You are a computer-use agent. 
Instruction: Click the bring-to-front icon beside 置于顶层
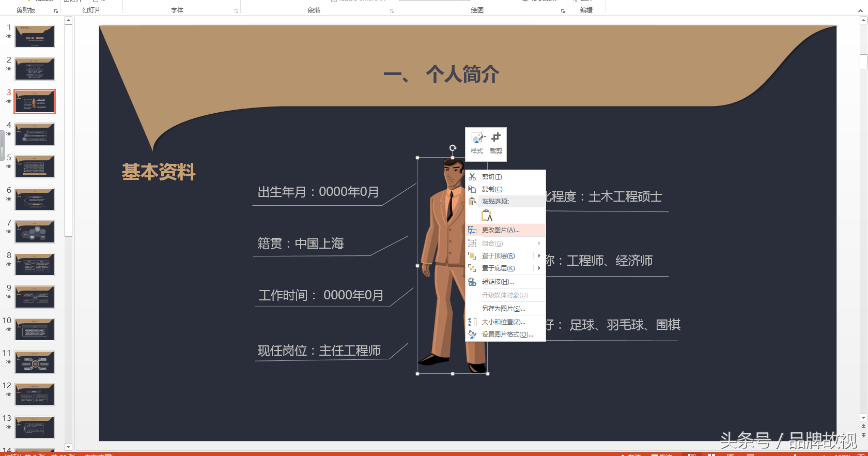pyautogui.click(x=472, y=256)
